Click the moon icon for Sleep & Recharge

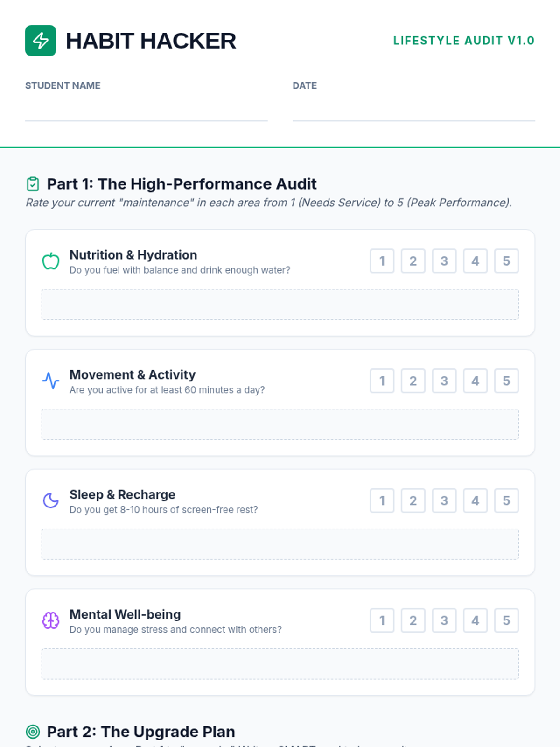51,500
